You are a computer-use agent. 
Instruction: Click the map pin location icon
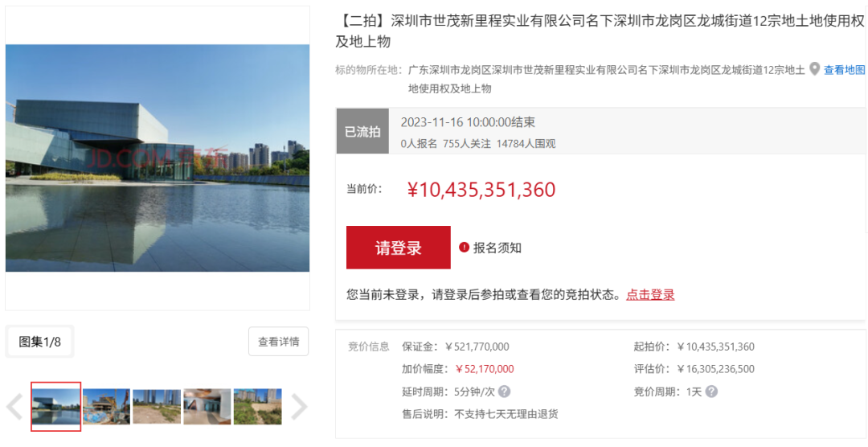(x=814, y=69)
